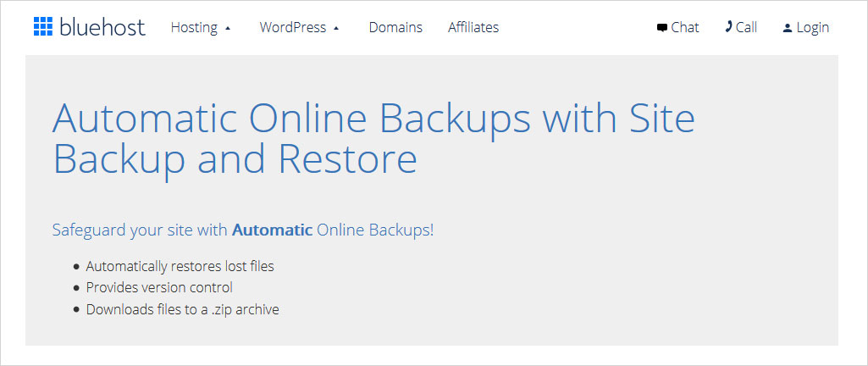Select the Login text label

(812, 27)
